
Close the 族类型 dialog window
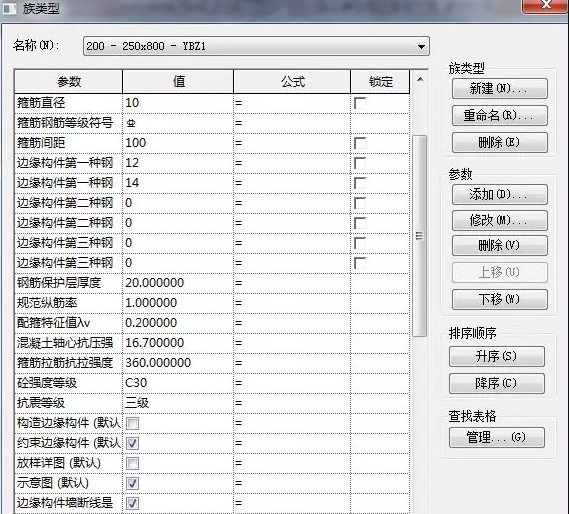click(545, 5)
